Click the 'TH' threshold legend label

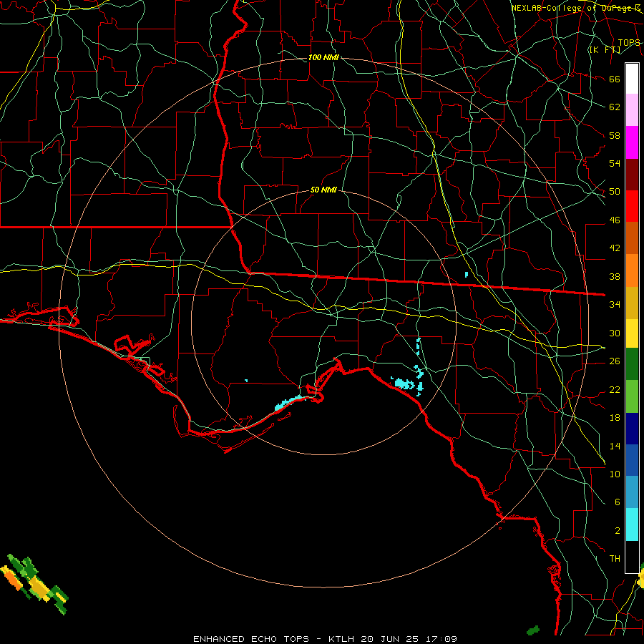pos(615,559)
